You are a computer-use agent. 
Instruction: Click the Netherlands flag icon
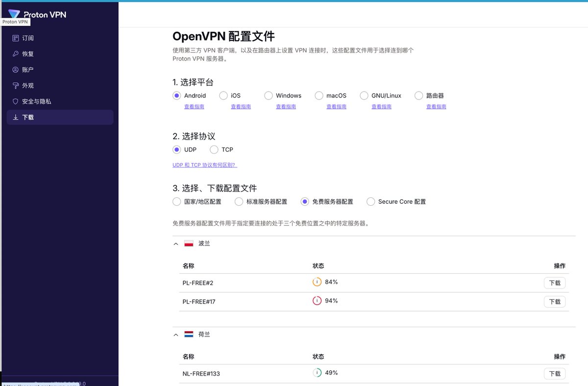189,335
